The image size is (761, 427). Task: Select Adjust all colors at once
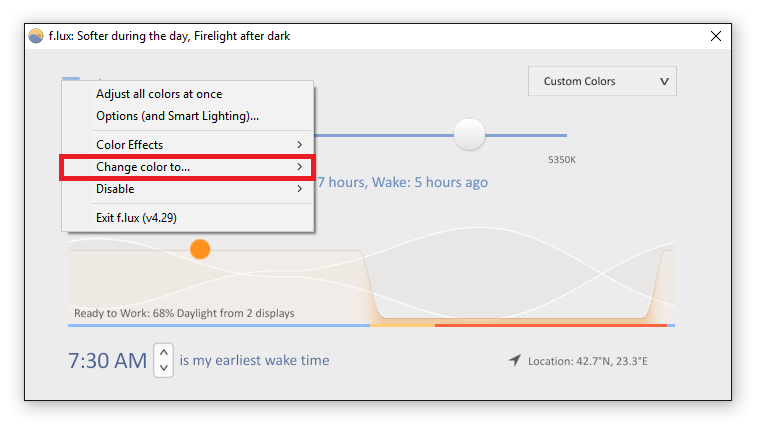coord(159,94)
